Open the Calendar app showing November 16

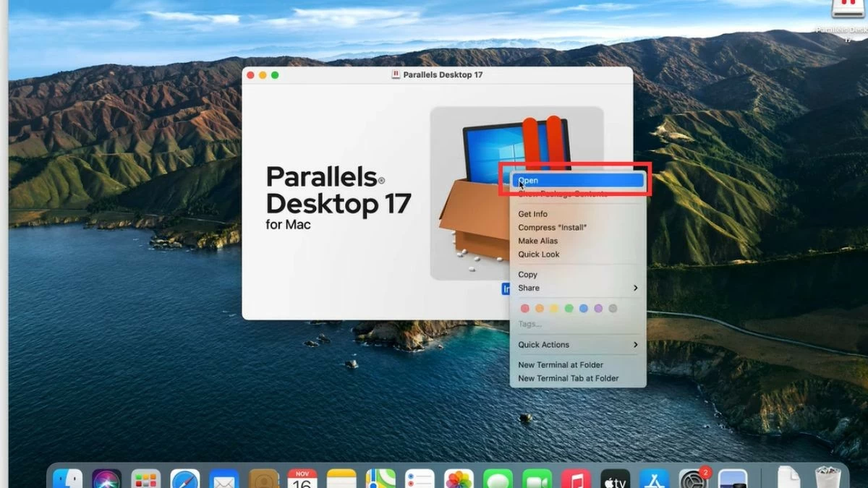tap(304, 477)
